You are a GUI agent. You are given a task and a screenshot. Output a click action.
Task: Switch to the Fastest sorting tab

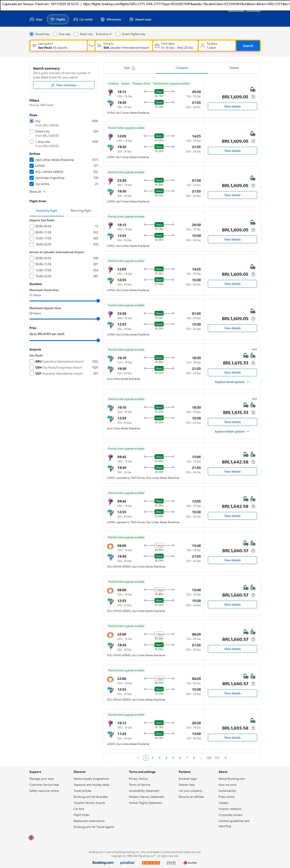click(234, 68)
